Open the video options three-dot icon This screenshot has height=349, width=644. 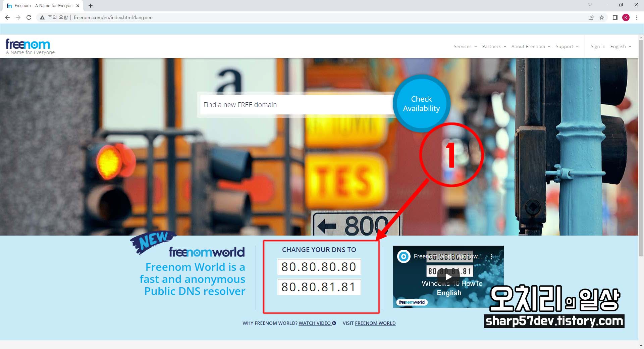(491, 256)
